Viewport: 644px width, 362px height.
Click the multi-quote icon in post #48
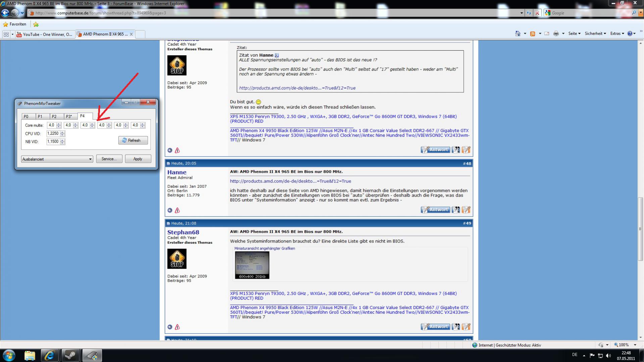tap(455, 210)
